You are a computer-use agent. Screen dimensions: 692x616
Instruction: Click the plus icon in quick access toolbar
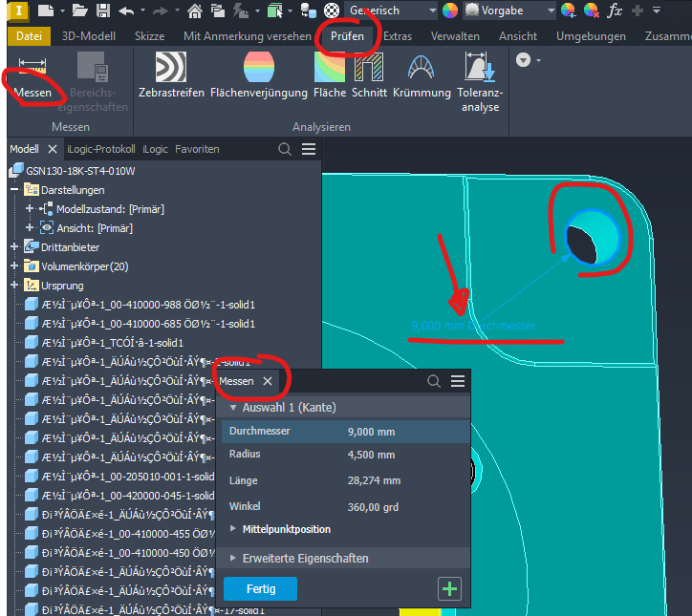coord(637,11)
